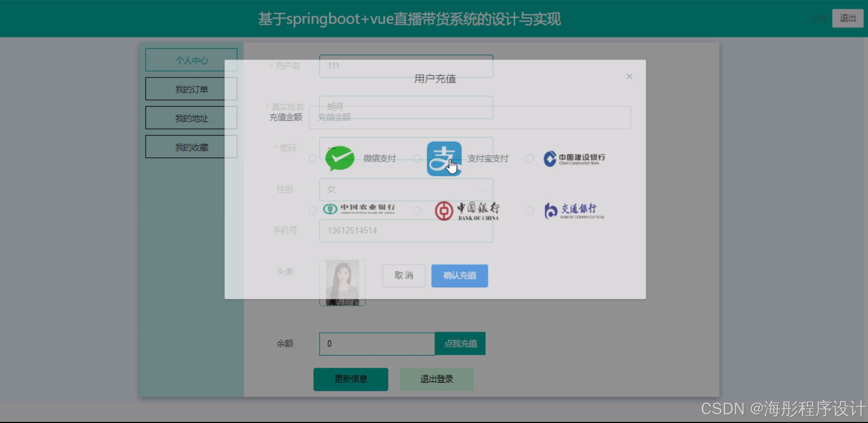The height and width of the screenshot is (423, 868).
Task: Open the 我的地址 sidebar menu item
Action: point(191,118)
